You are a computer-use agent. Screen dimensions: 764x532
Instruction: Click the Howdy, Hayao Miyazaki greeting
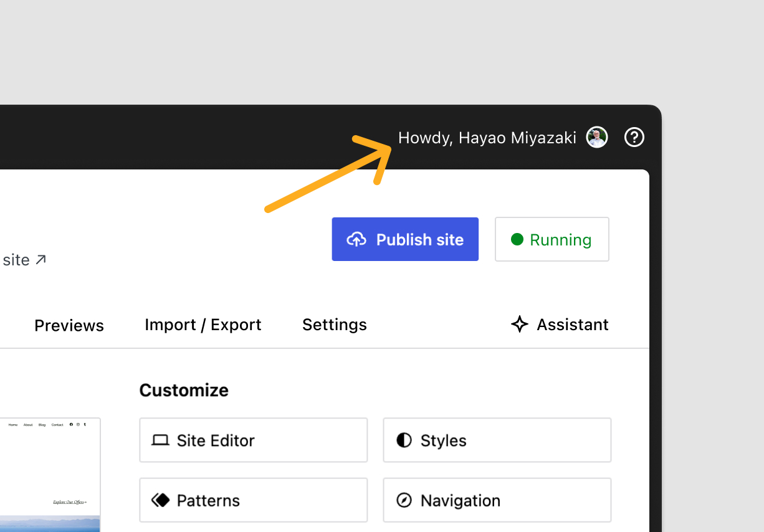pyautogui.click(x=487, y=138)
